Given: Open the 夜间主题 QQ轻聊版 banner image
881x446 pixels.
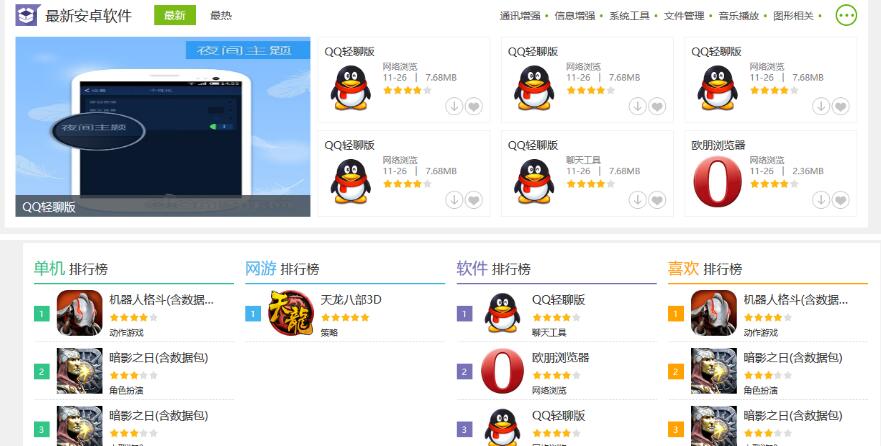Looking at the screenshot, I should [x=163, y=126].
